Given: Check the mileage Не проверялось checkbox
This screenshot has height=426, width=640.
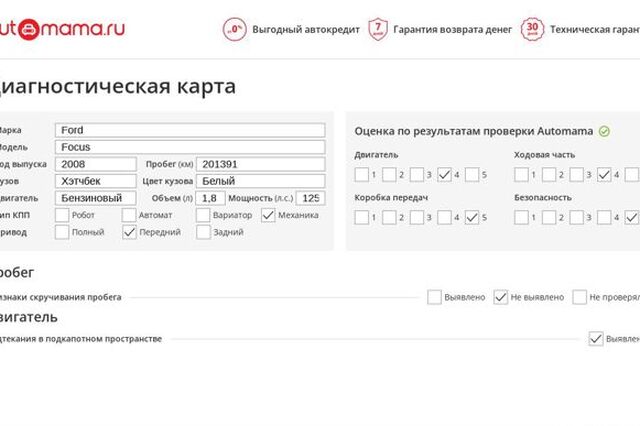Looking at the screenshot, I should [x=580, y=297].
